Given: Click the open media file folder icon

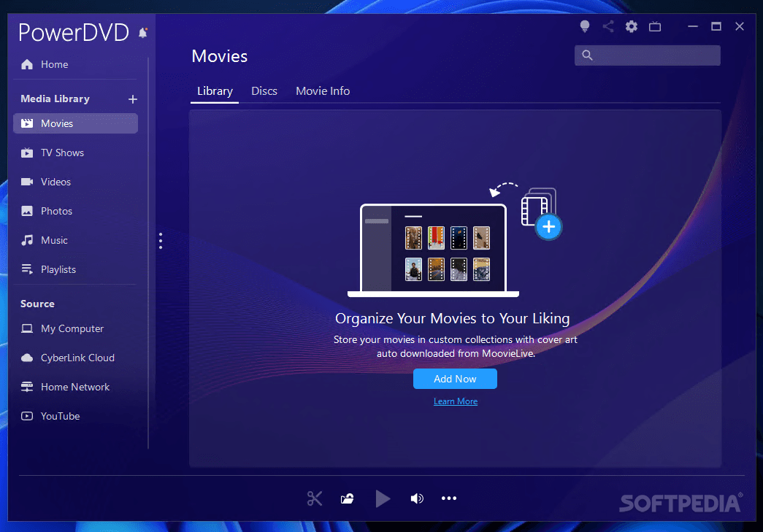Looking at the screenshot, I should pyautogui.click(x=348, y=498).
